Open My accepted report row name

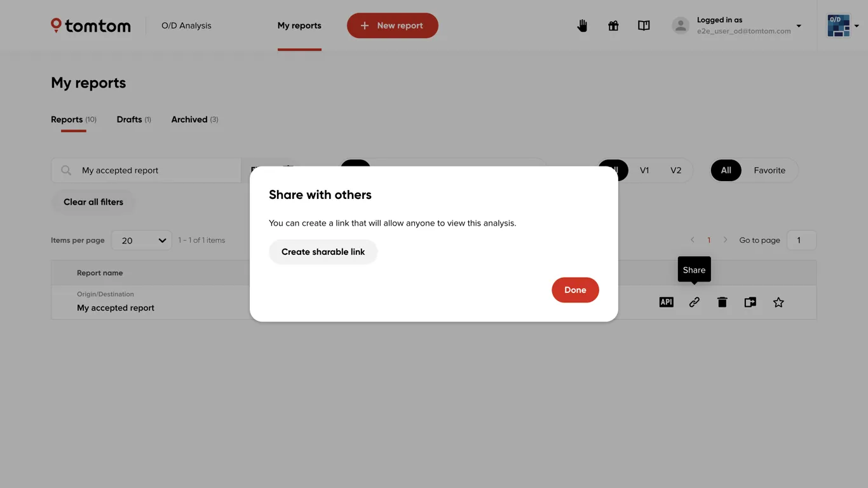[116, 308]
